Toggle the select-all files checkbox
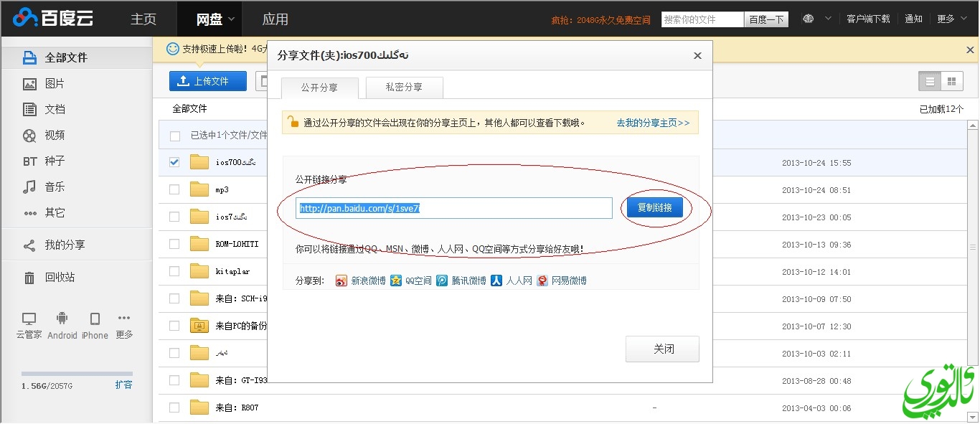Screen dimensions: 980x424 click(174, 136)
